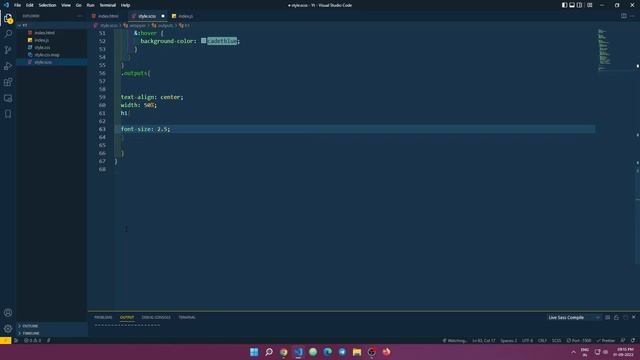The height and width of the screenshot is (360, 640).
Task: Toggle primary sidebar layout icon in title bar
Action: click(x=564, y=5)
